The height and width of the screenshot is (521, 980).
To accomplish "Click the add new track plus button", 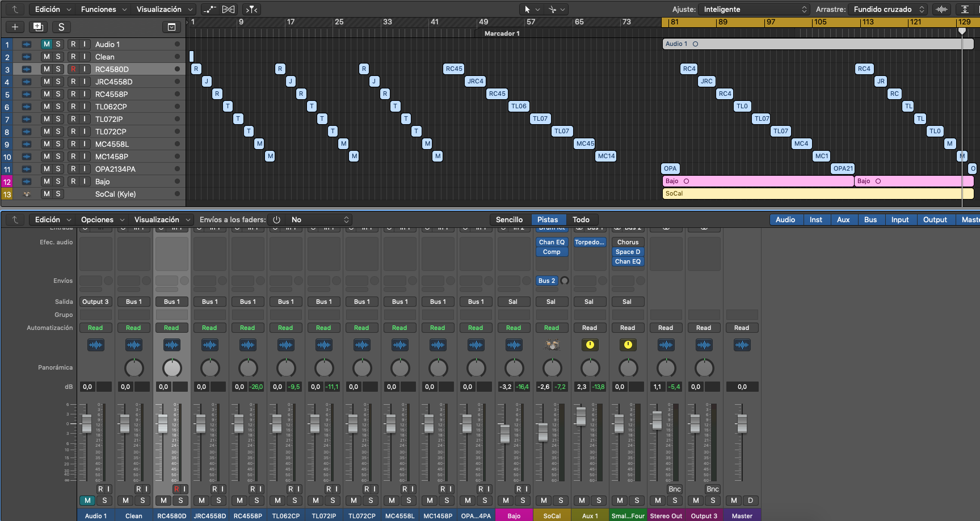I will (15, 27).
